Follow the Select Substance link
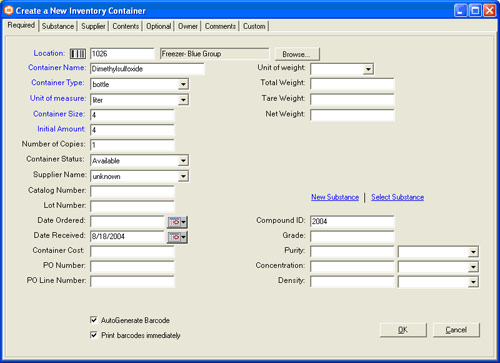 (x=398, y=197)
